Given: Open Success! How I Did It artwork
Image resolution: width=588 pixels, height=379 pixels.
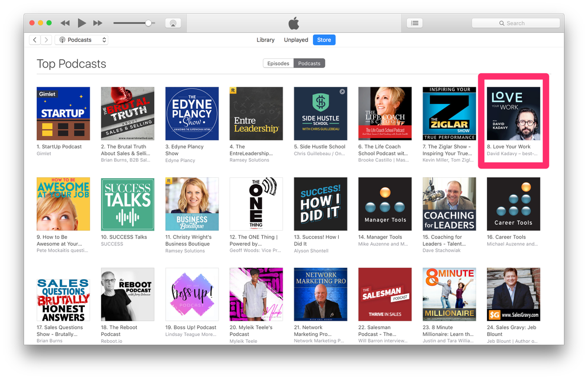Looking at the screenshot, I should (x=320, y=204).
